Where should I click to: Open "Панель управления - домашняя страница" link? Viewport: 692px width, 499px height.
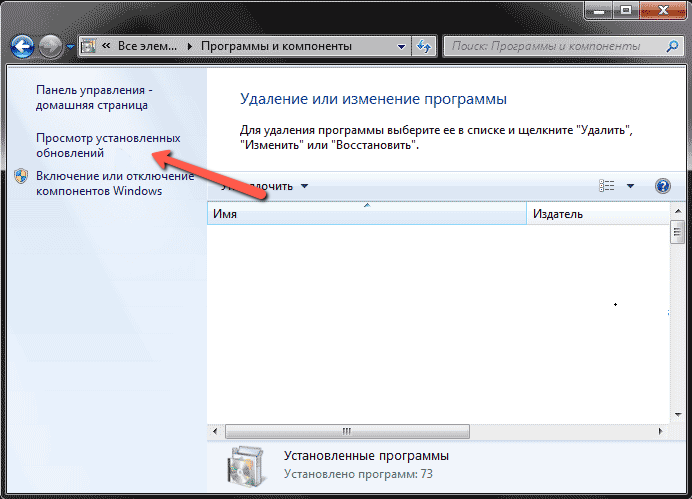(x=94, y=98)
